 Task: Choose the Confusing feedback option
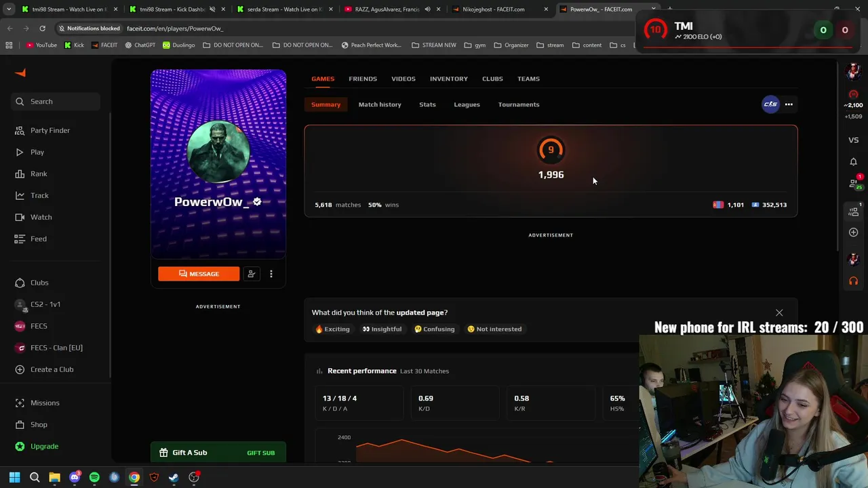435,329
